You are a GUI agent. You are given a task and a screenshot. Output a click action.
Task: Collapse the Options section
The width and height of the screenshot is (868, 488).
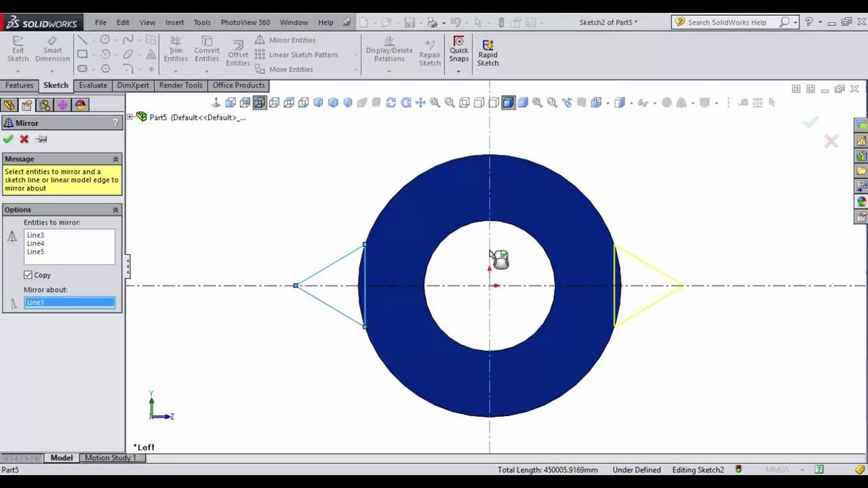(x=115, y=209)
